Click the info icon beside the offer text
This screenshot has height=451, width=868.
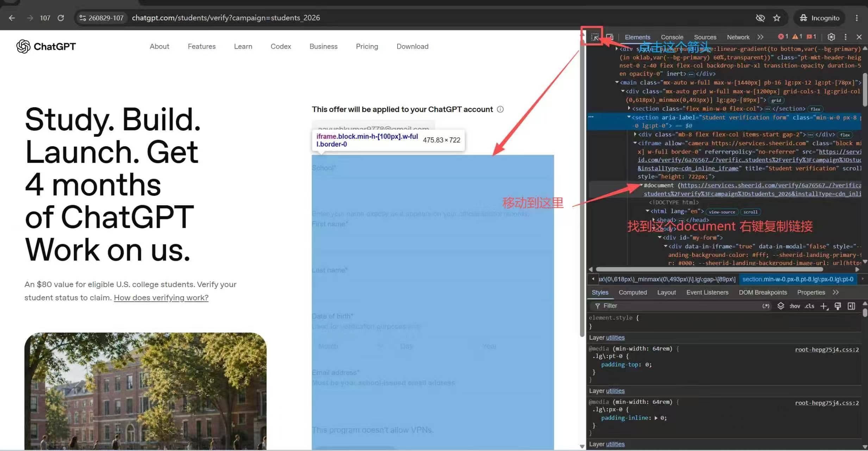pos(500,109)
